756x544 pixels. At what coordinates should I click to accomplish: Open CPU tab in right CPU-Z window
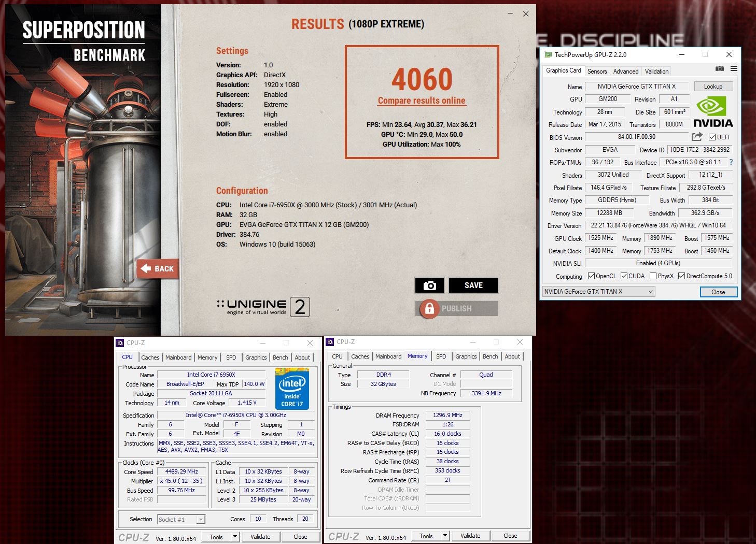(x=337, y=356)
